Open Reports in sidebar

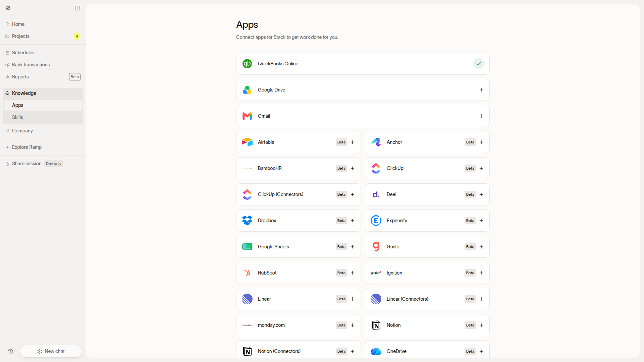click(43, 77)
